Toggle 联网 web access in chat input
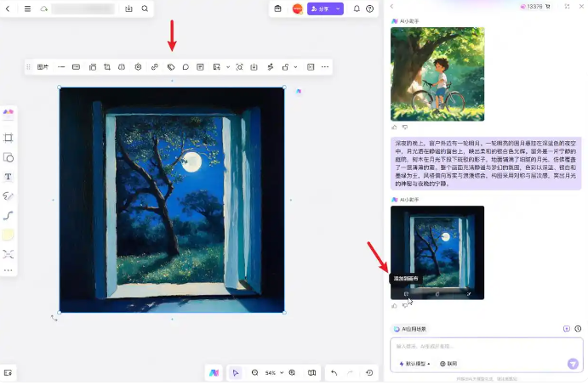 coord(448,363)
